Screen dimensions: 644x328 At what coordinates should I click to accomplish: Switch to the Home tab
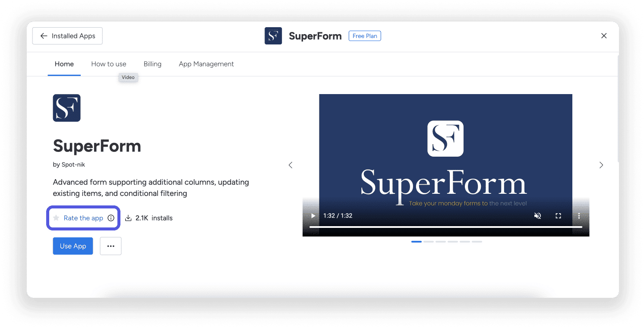pyautogui.click(x=64, y=64)
